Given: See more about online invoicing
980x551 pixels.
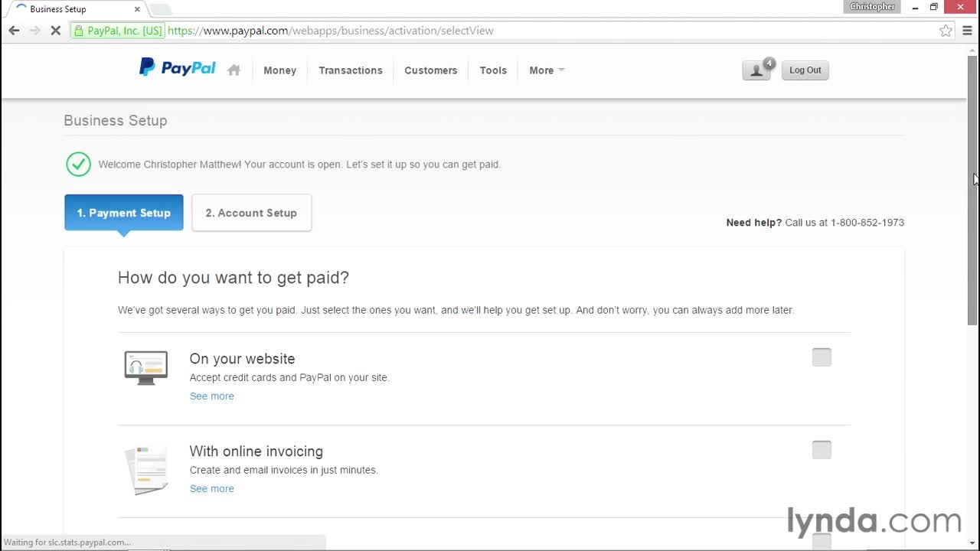Looking at the screenshot, I should (x=212, y=488).
